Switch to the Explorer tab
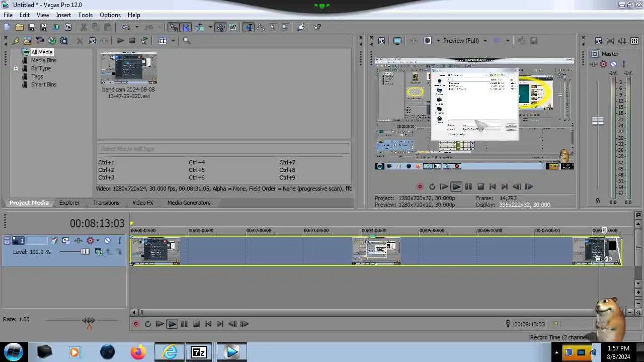The image size is (644, 362). click(69, 203)
